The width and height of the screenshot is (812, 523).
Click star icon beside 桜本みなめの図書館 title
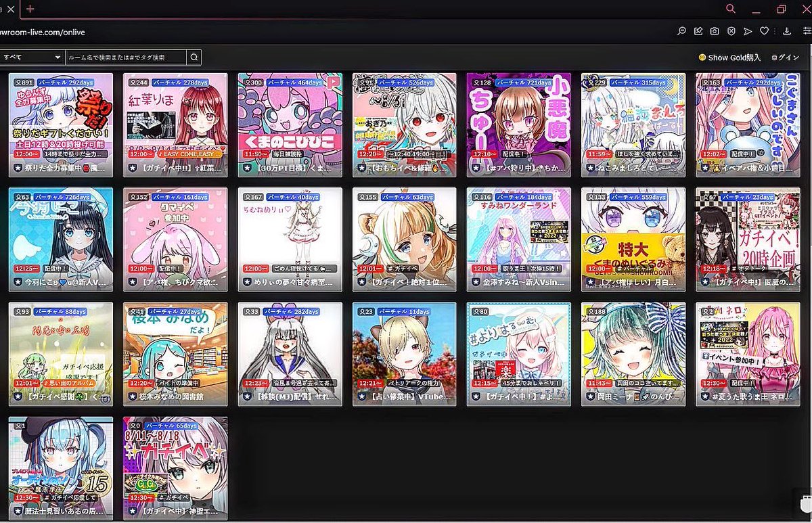click(133, 396)
